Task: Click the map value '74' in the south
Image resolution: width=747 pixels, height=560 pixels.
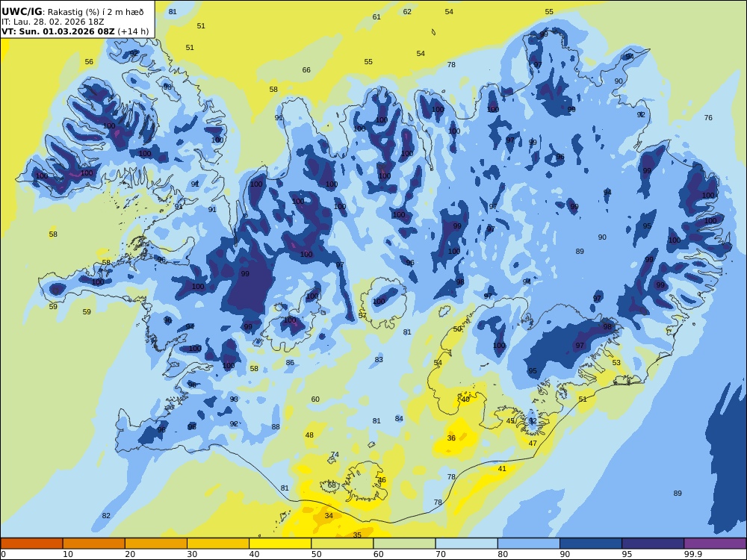Action: pyautogui.click(x=335, y=455)
